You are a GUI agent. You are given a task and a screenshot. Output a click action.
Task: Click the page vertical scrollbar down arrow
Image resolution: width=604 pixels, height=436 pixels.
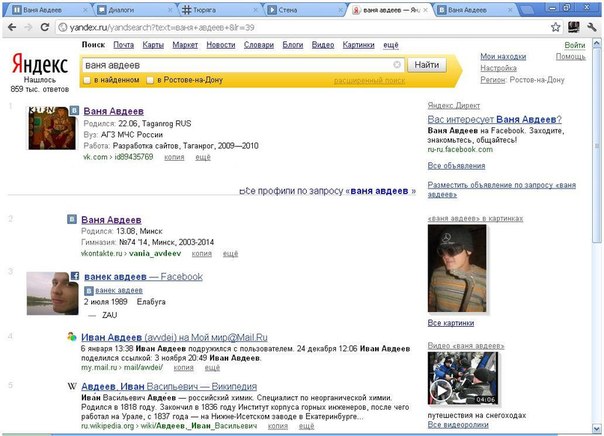[x=596, y=429]
